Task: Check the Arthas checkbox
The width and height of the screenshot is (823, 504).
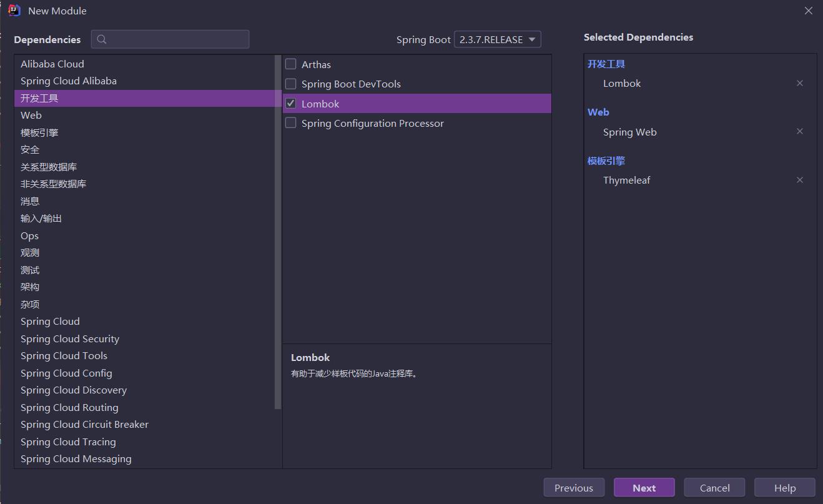Action: click(291, 64)
